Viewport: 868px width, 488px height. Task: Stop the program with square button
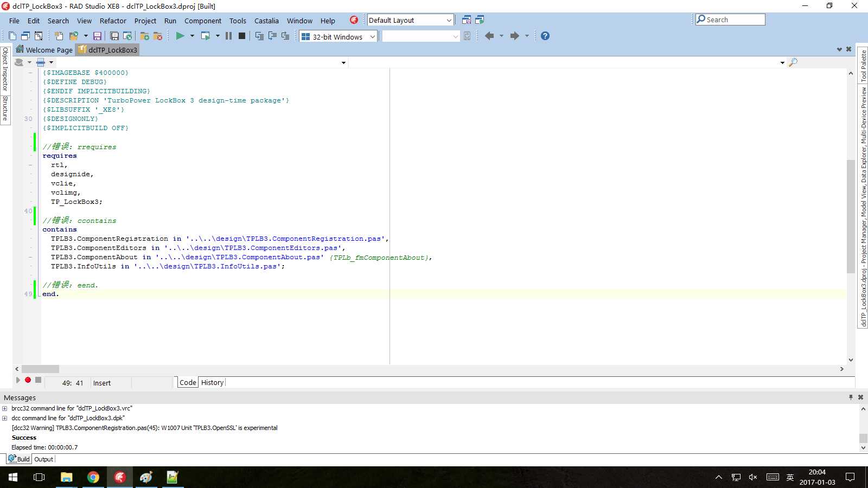click(242, 36)
